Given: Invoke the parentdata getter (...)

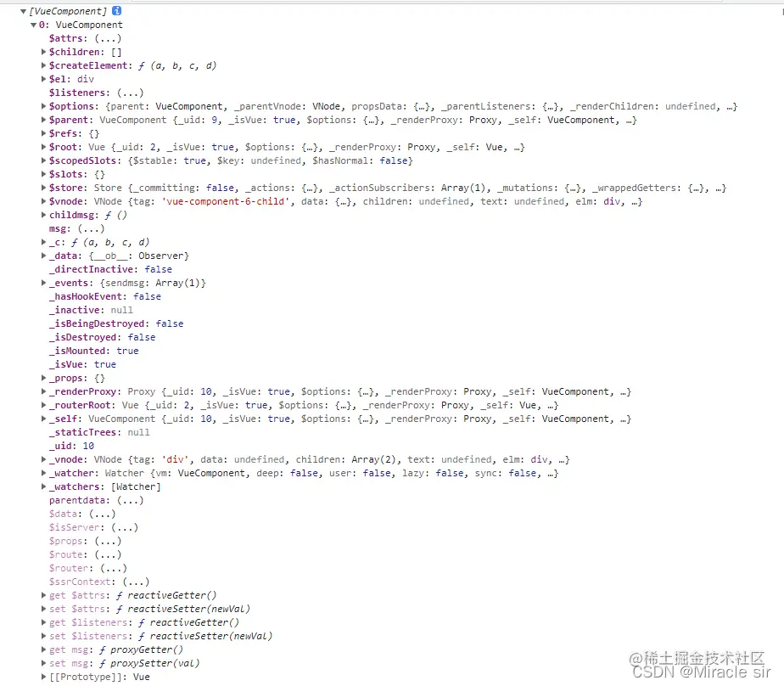Looking at the screenshot, I should click(130, 500).
